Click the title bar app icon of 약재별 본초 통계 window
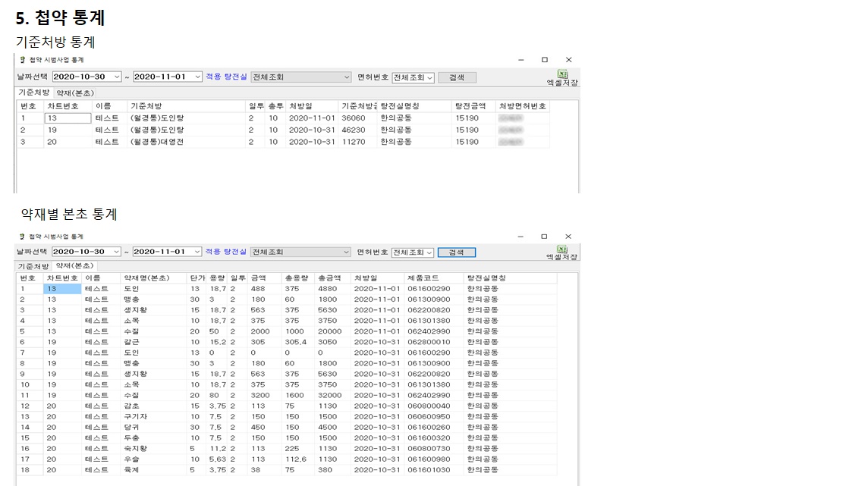Viewport: 868px width, 486px height. pos(21,237)
